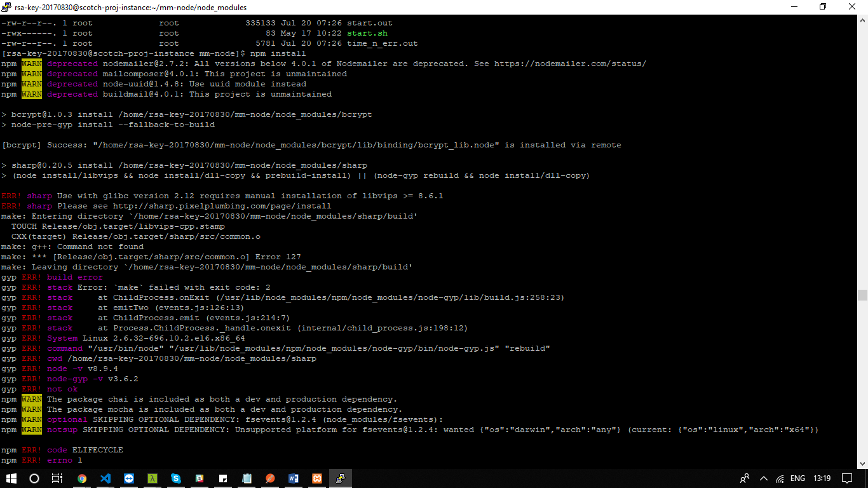The image size is (868, 488).
Task: Open Wi-Fi settings from the system tray
Action: (780, 478)
